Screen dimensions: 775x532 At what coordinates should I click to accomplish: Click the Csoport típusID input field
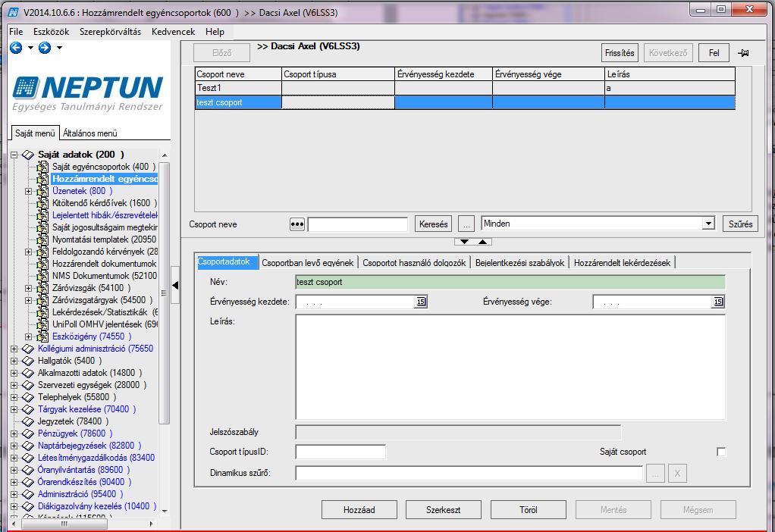[x=340, y=452]
